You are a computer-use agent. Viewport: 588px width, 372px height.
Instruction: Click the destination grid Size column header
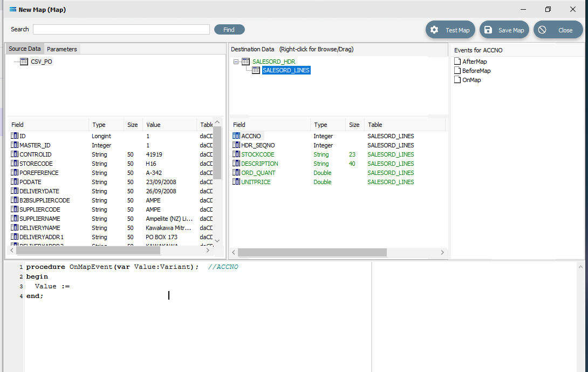[x=354, y=125]
